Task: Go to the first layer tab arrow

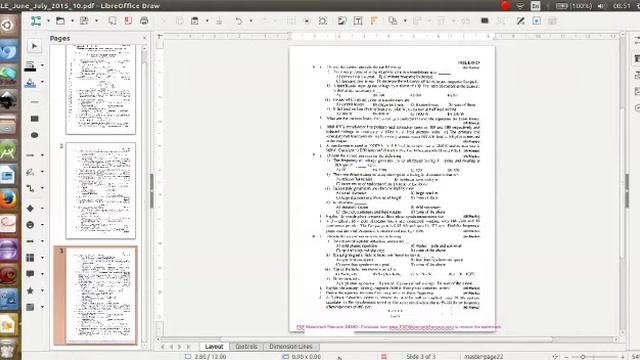Action: [x=162, y=347]
